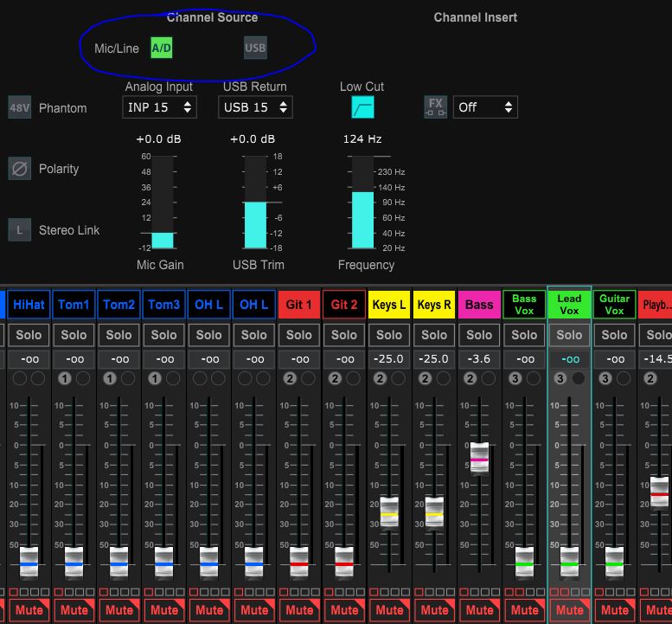Mute the Bass channel
This screenshot has width=672, height=624.
[x=479, y=610]
